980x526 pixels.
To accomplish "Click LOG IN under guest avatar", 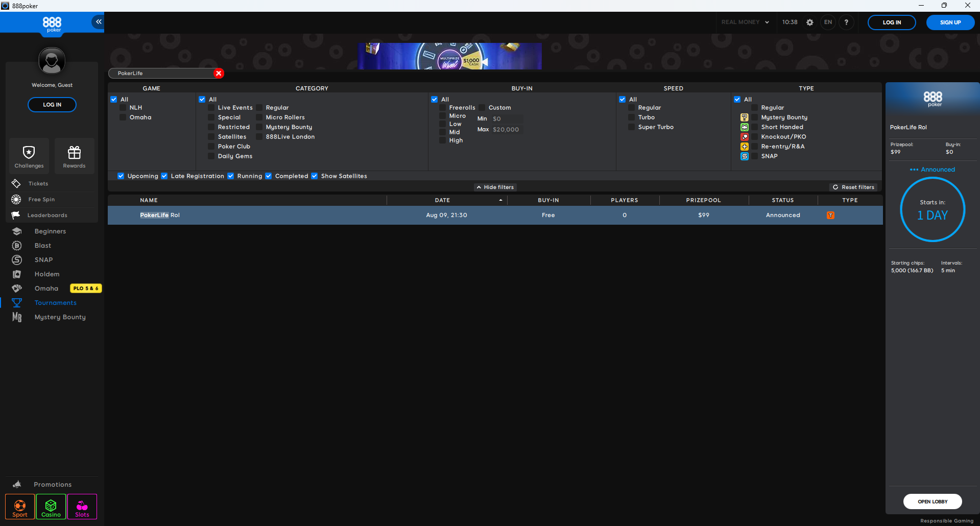I will [x=52, y=105].
